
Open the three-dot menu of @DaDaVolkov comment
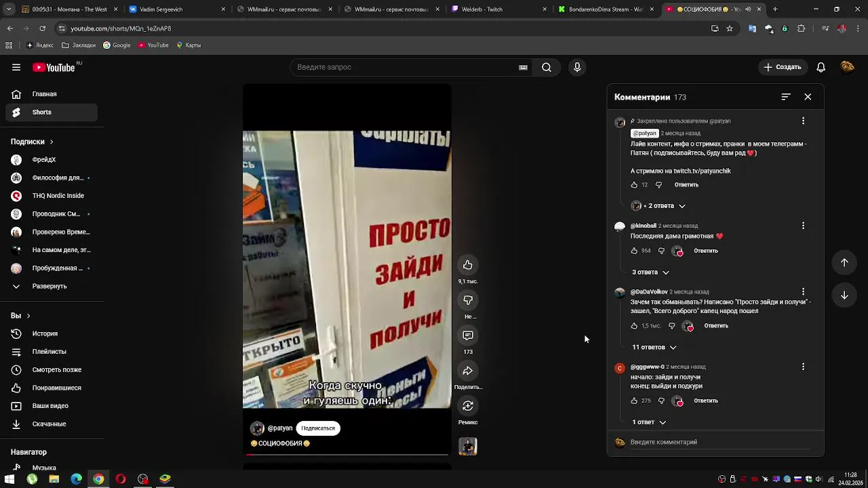(803, 292)
